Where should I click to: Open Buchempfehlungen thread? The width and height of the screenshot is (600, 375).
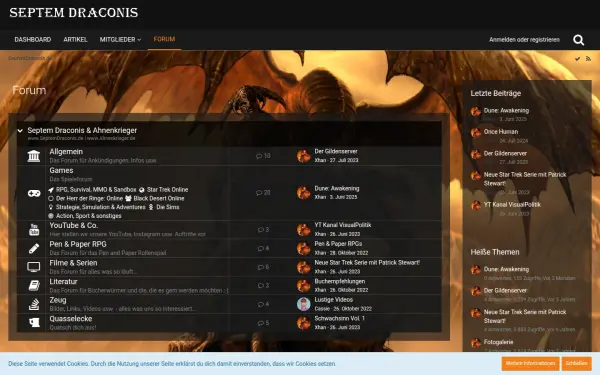click(x=340, y=281)
